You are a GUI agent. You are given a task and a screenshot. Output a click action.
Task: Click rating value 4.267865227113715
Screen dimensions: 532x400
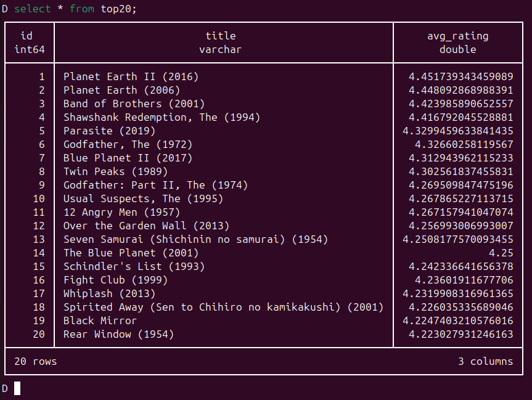tap(460, 199)
